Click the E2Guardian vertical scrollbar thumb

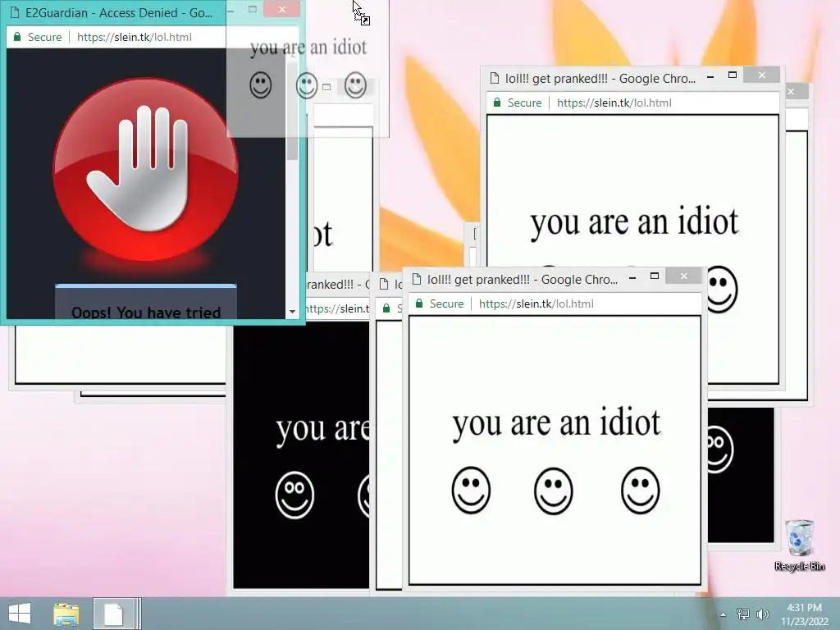[x=292, y=112]
